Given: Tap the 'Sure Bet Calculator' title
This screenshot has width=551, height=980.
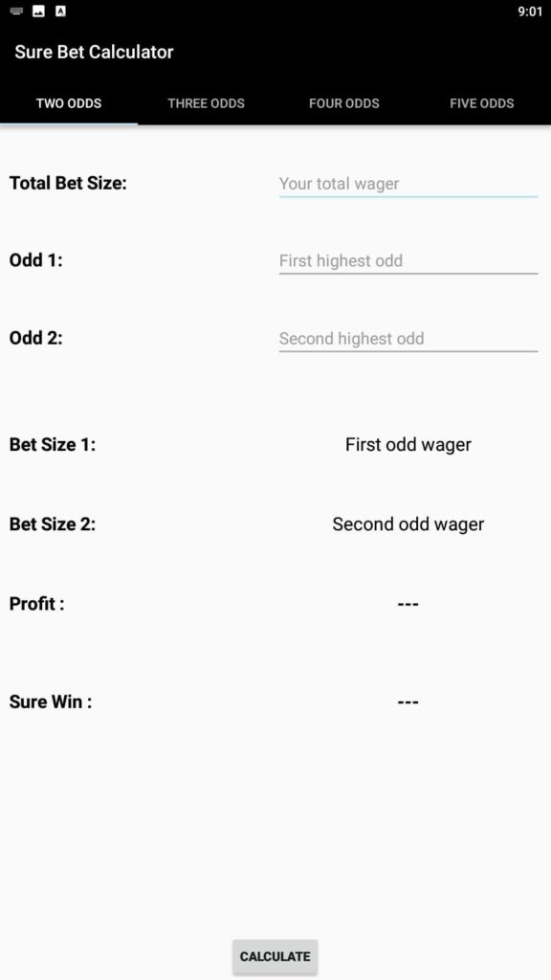Looking at the screenshot, I should coord(95,52).
